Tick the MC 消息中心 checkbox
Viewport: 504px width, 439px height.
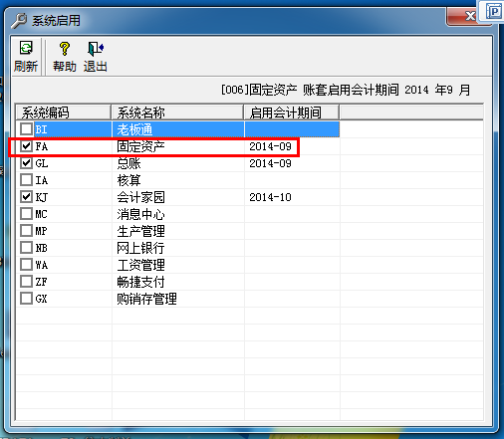tap(26, 214)
